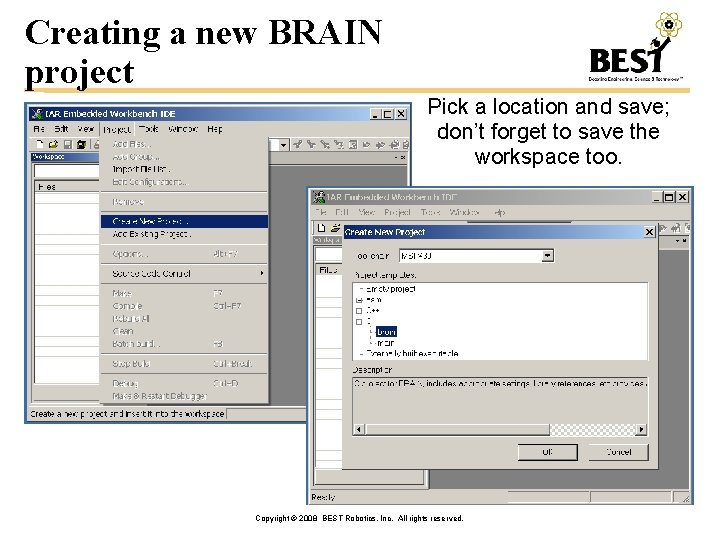Click the Description scrollbar left arrow

click(x=359, y=429)
